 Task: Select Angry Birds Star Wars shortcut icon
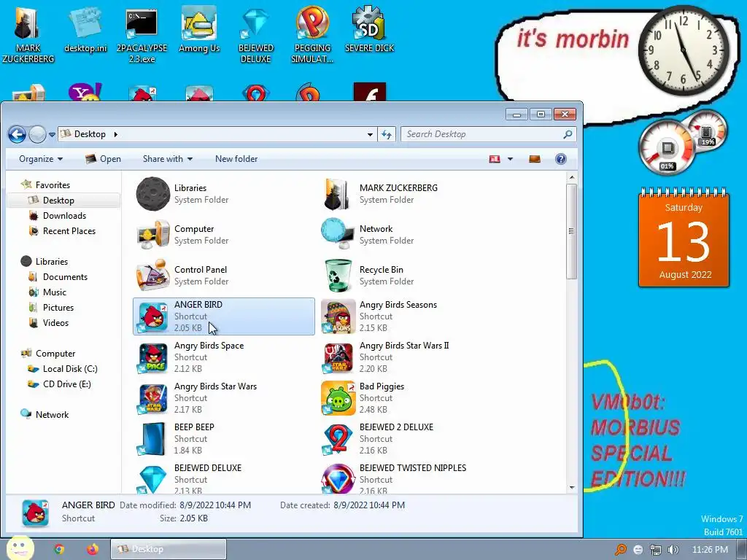[x=152, y=399]
